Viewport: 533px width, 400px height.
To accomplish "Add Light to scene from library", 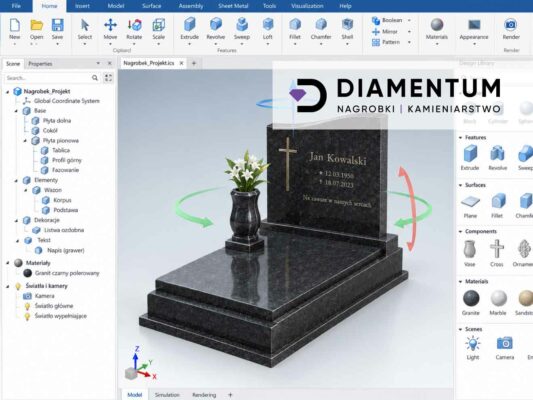I will [472, 343].
